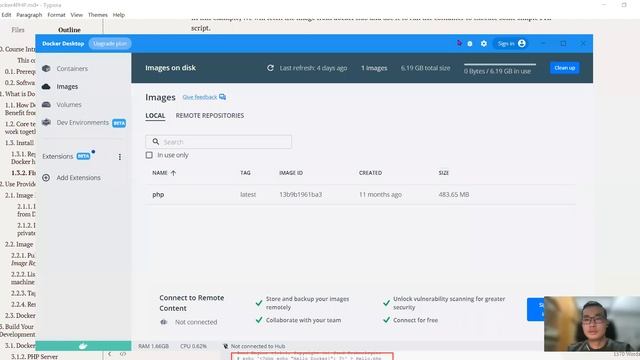The height and width of the screenshot is (360, 640).
Task: Open the troubleshoot bug icon in header
Action: [470, 43]
